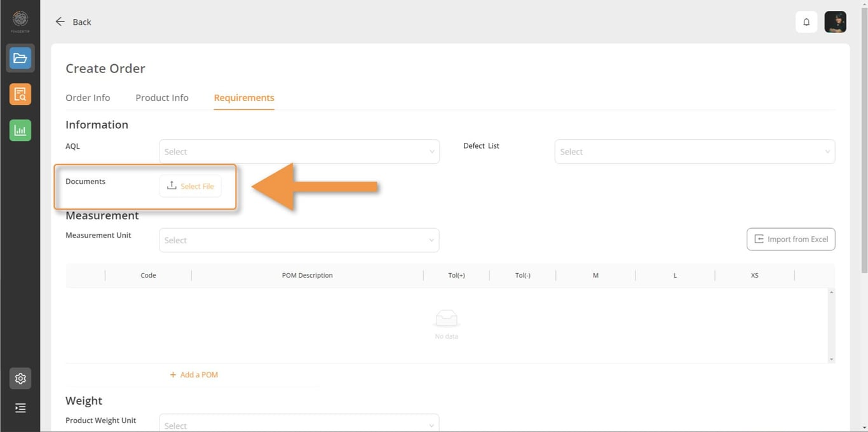The width and height of the screenshot is (868, 432).
Task: Open settings gear in sidebar
Action: (x=20, y=379)
